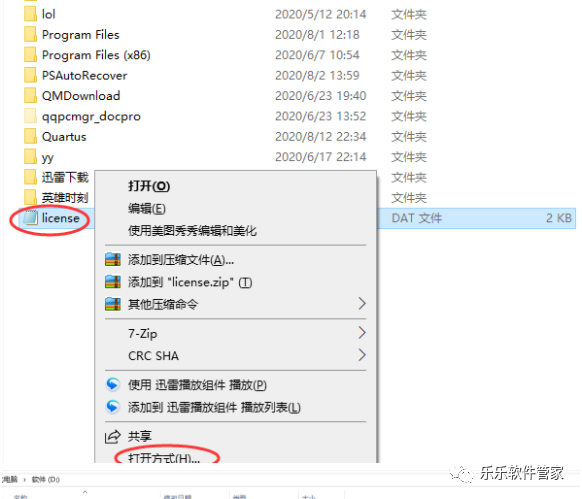Expand the 7-Zip submenu chevron

(x=362, y=333)
